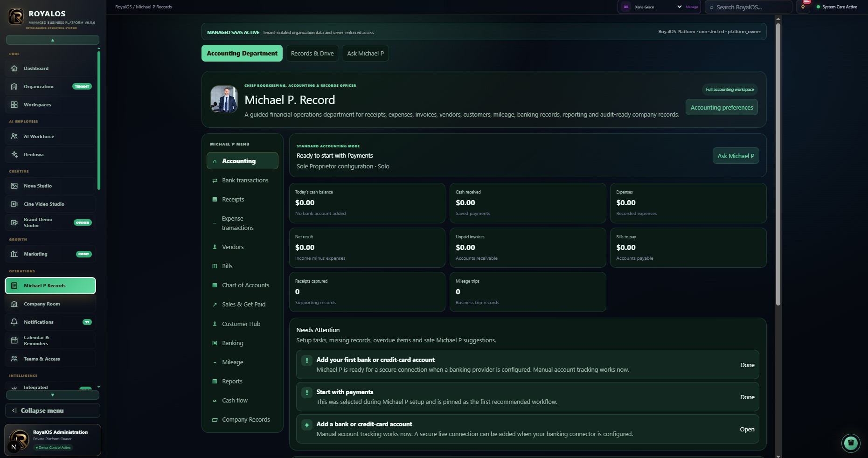Open the Add a bank or credit-card account task
868x458 pixels.
pyautogui.click(x=528, y=429)
